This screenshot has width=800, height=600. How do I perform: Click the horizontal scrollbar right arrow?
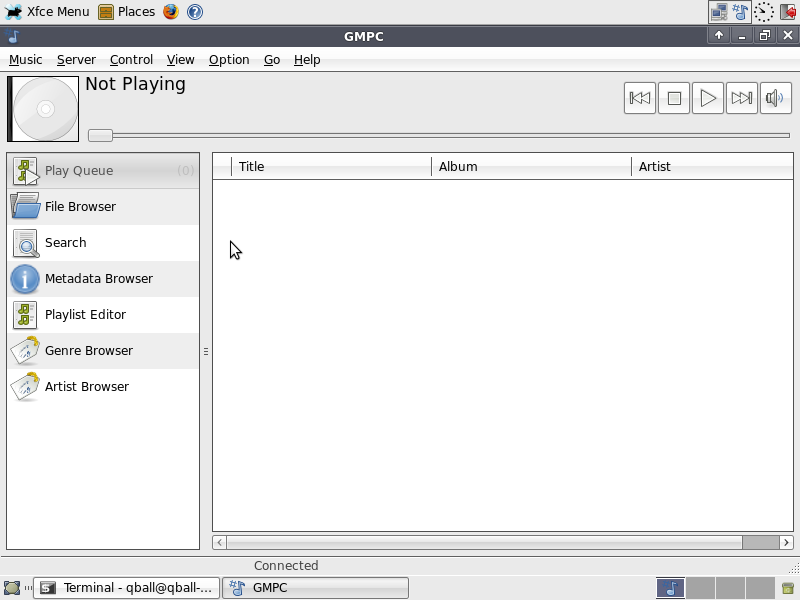pyautogui.click(x=786, y=542)
